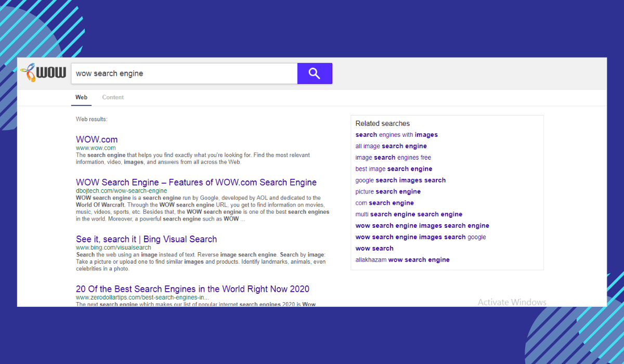Viewport: 624px width, 364px height.
Task: Open 'See it, search it | Bing Visual Search'
Action: pyautogui.click(x=146, y=239)
